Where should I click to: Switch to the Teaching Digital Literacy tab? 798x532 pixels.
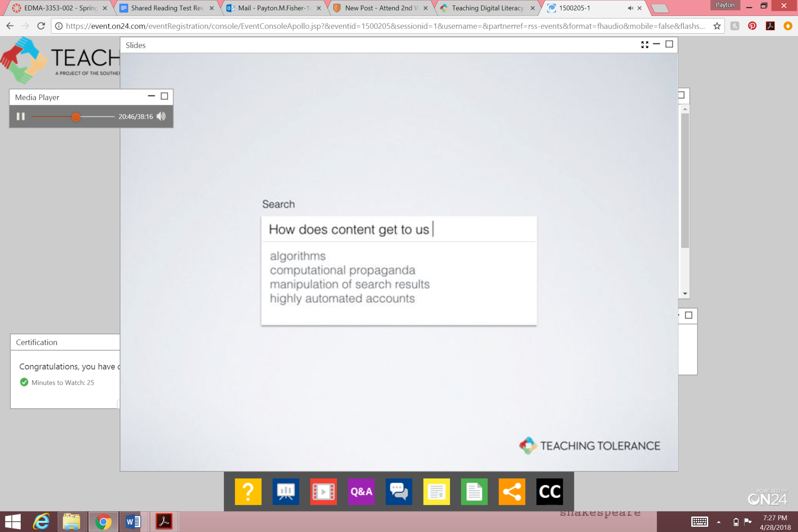[x=487, y=8]
